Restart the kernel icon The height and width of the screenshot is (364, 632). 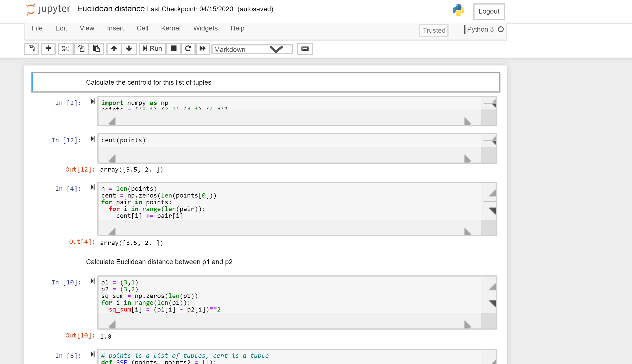click(188, 49)
